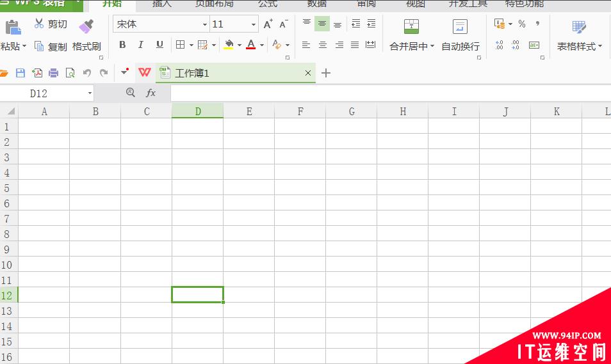Toggle align text right
611x364 pixels.
click(x=339, y=45)
